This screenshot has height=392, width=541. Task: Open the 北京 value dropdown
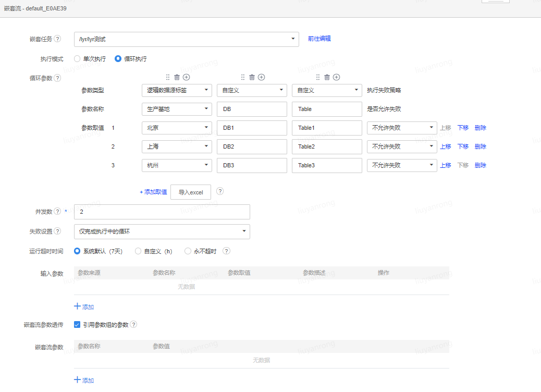pyautogui.click(x=177, y=128)
